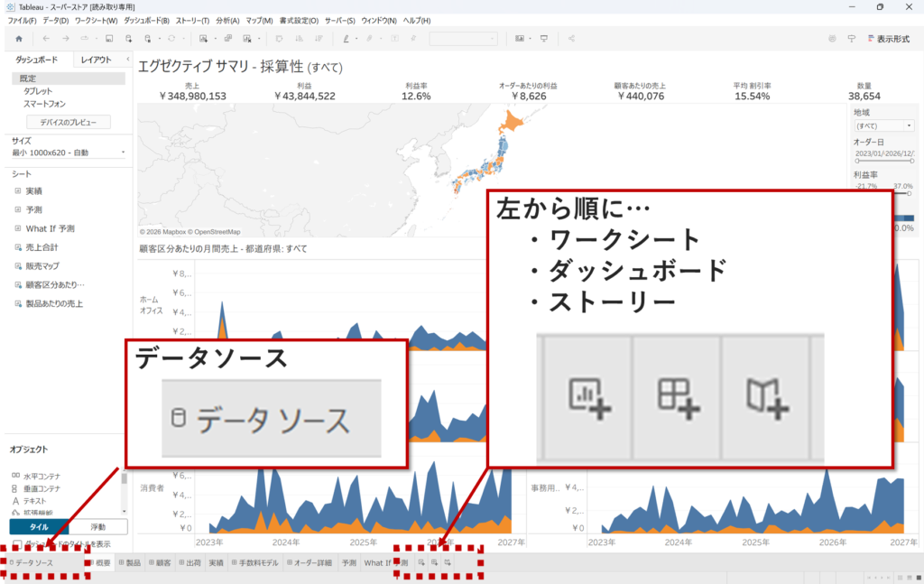Click the save workbook toolbar icon
Image resolution: width=924 pixels, height=584 pixels.
109,39
